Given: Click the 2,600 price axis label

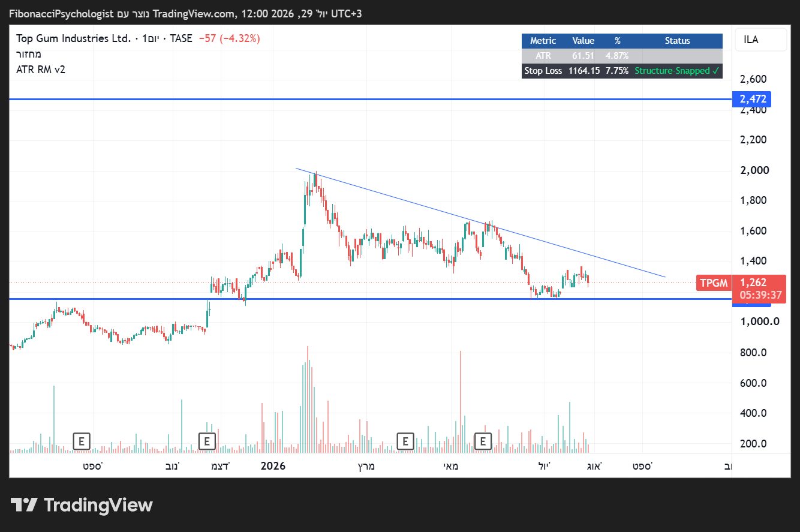Looking at the screenshot, I should (x=754, y=79).
